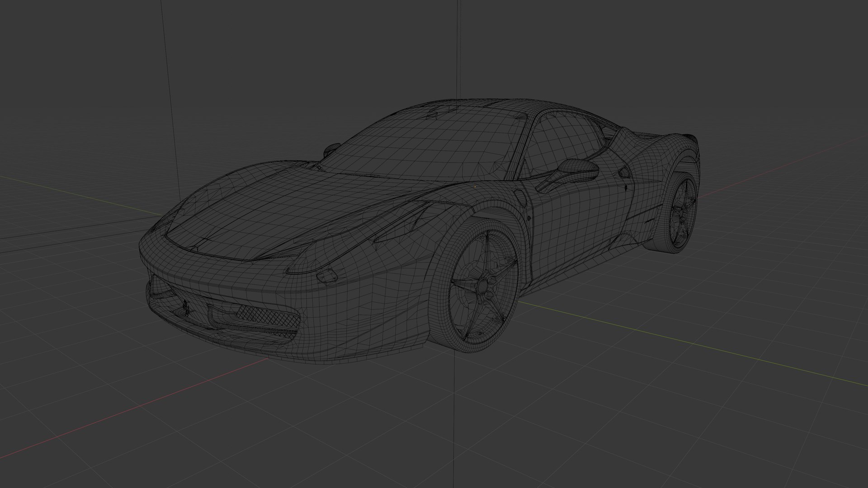The width and height of the screenshot is (868, 488).
Task: Click the small orange origin point on fender
Action: coord(475,186)
